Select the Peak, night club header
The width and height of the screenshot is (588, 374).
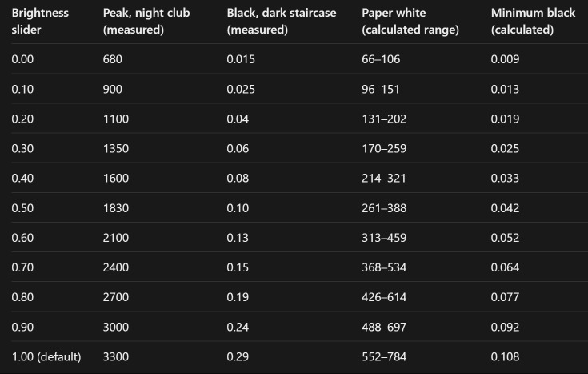tap(146, 21)
